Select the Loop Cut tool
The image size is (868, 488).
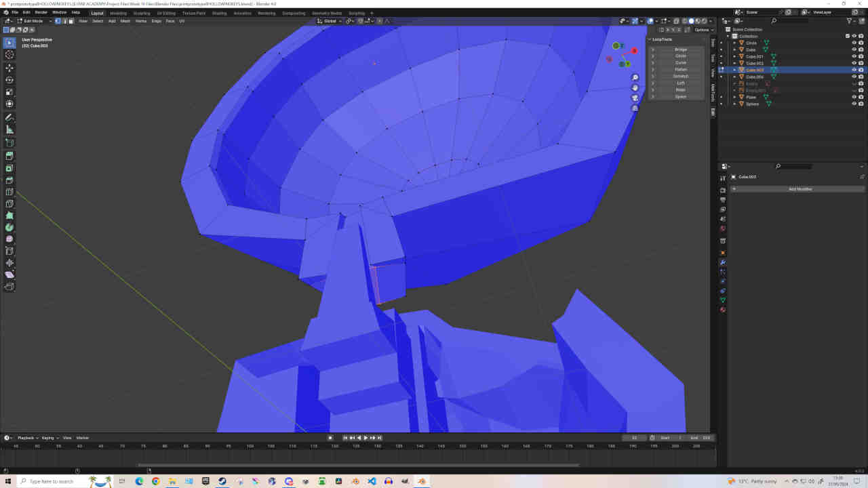9,192
